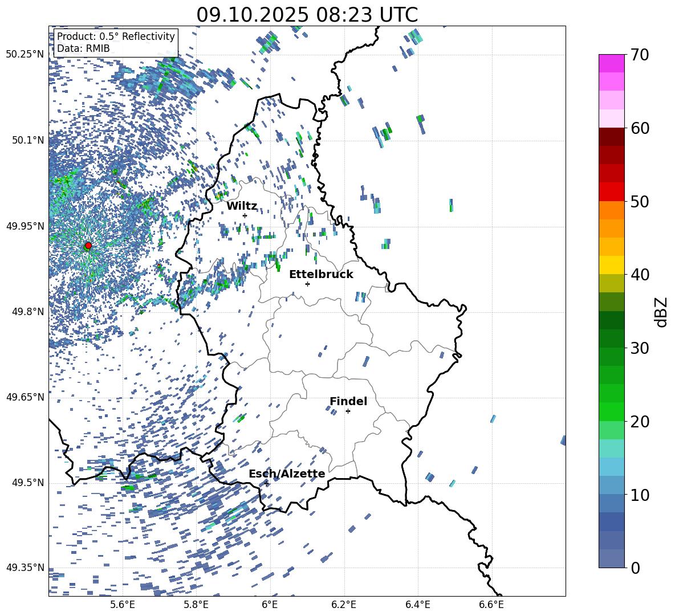Click the orange colorbar segment just below 50
The height and width of the screenshot is (616, 675).
(612, 210)
